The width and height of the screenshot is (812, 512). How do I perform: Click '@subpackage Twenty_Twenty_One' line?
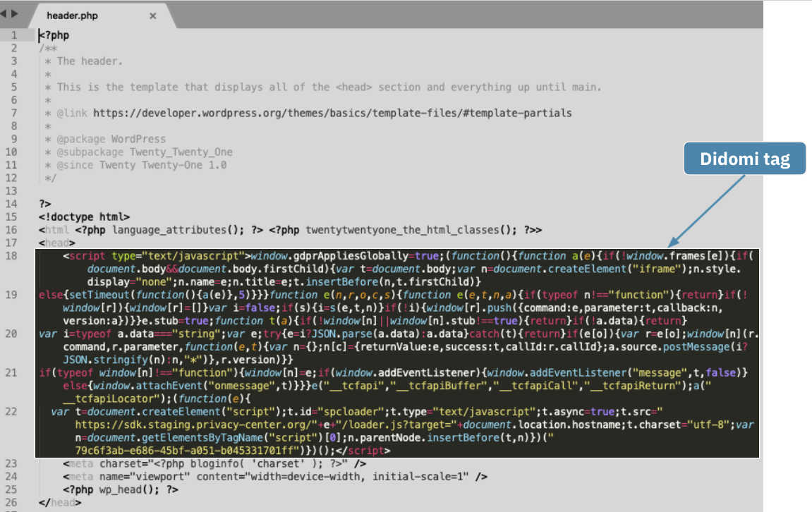pos(139,152)
